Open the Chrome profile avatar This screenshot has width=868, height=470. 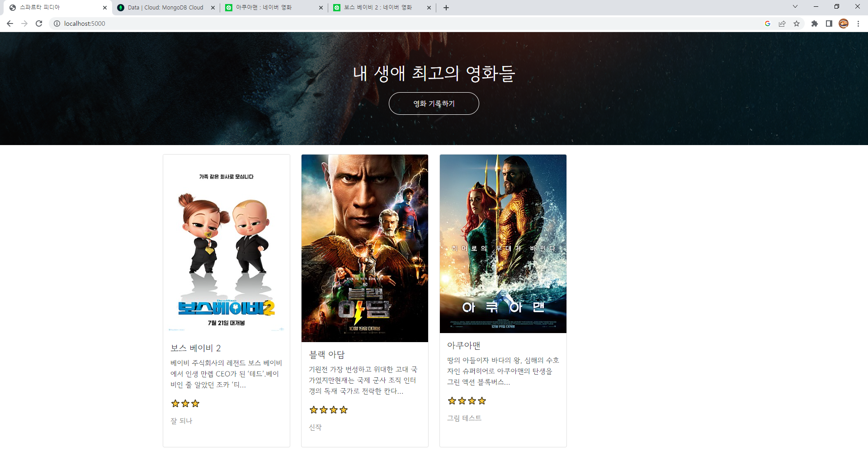pyautogui.click(x=844, y=23)
